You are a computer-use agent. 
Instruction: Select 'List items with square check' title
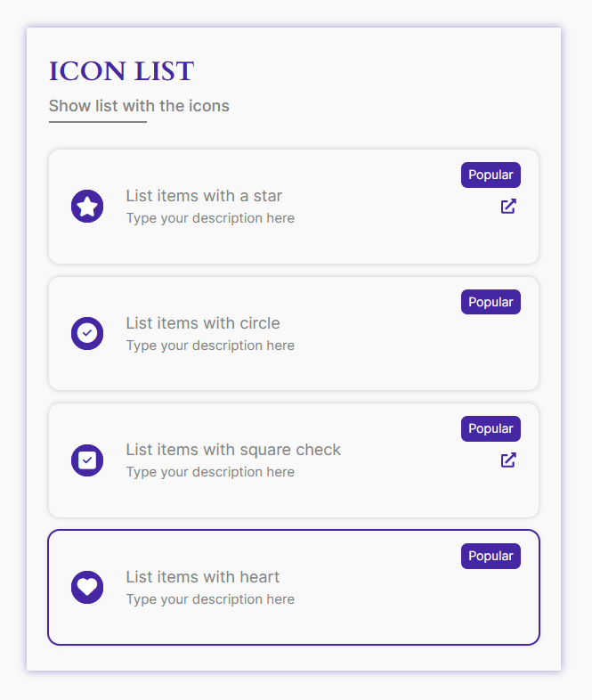click(233, 450)
